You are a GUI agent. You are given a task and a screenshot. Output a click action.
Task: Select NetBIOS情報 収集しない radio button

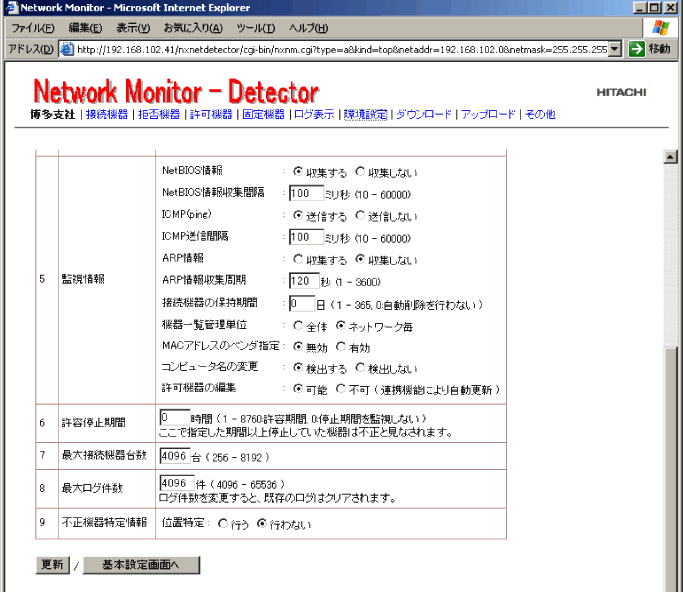click(x=360, y=172)
